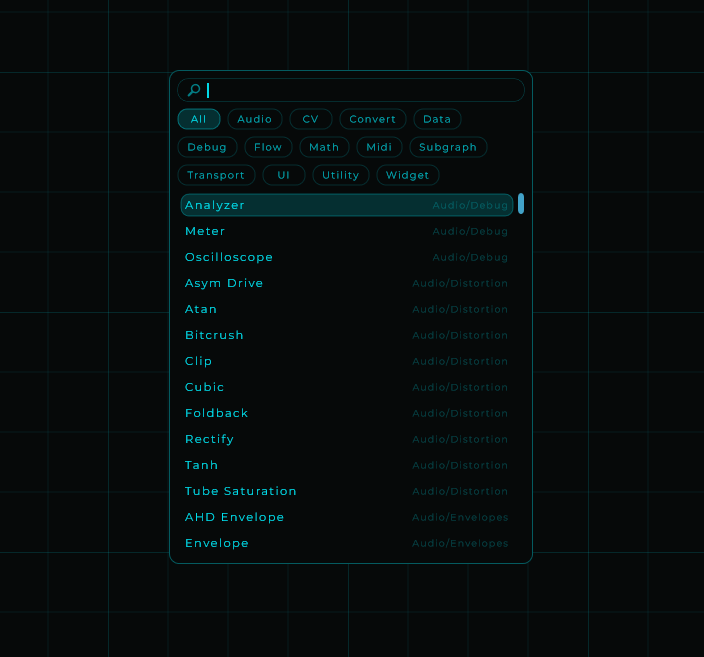This screenshot has width=704, height=657.
Task: Pick the Rectify node
Action: coord(347,439)
